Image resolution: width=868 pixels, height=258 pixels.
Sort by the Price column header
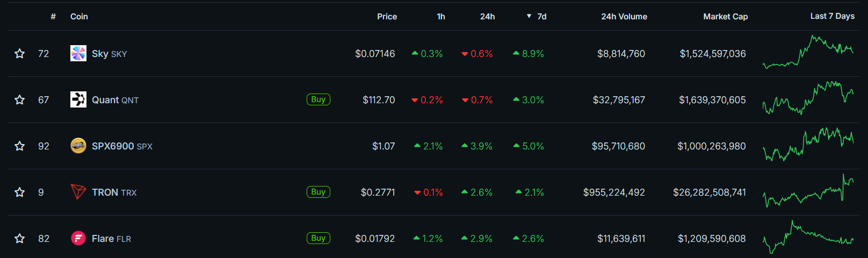(387, 17)
